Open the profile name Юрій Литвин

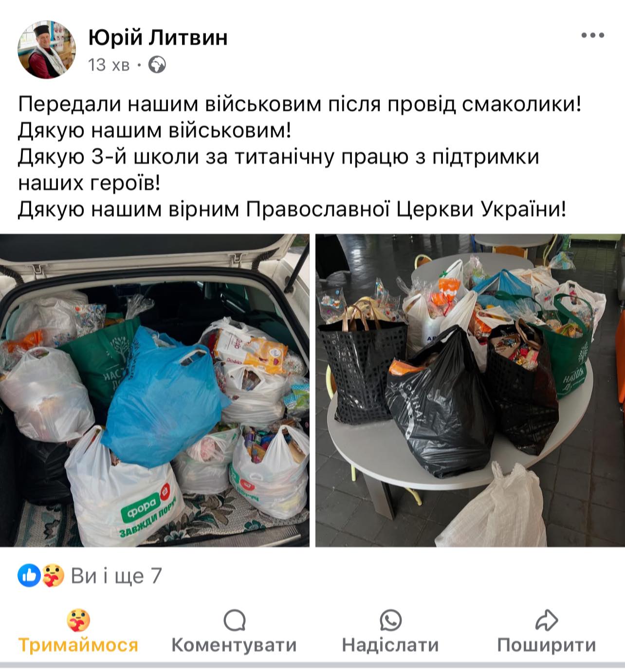[158, 37]
